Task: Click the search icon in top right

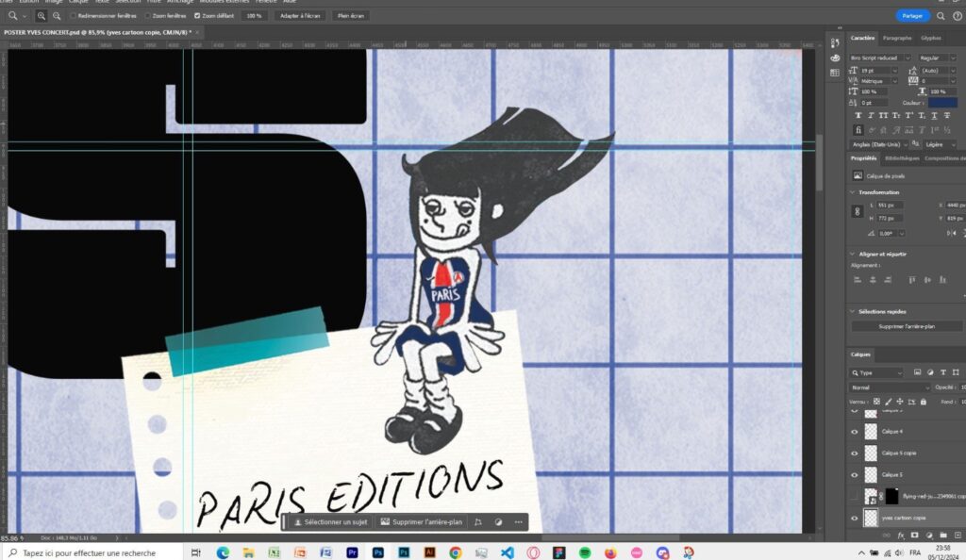Action: 941,16
